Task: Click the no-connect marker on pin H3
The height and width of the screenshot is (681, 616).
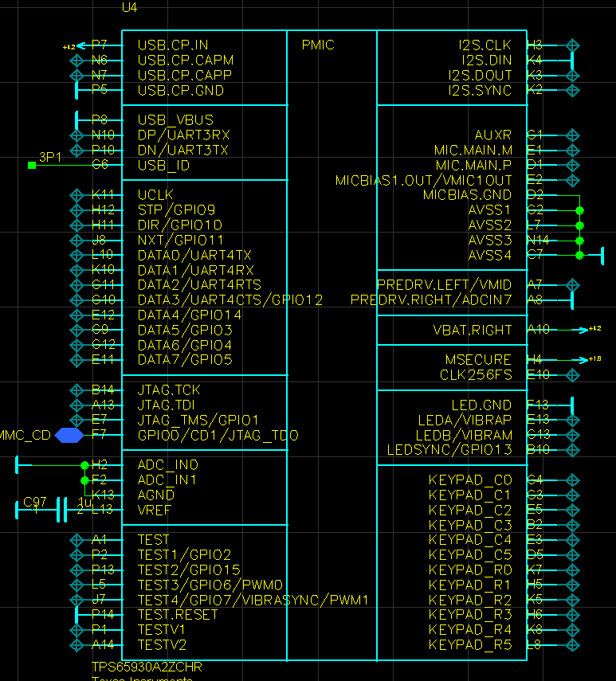Action: point(572,45)
